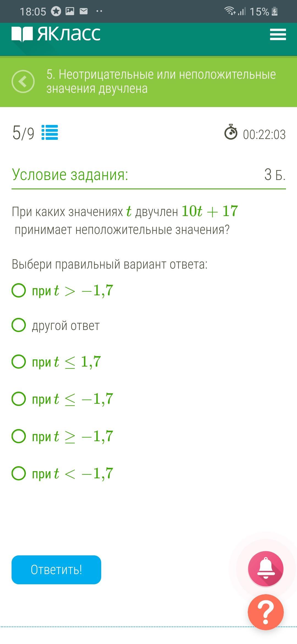
Task: Open the orange help question mark
Action: [265, 612]
